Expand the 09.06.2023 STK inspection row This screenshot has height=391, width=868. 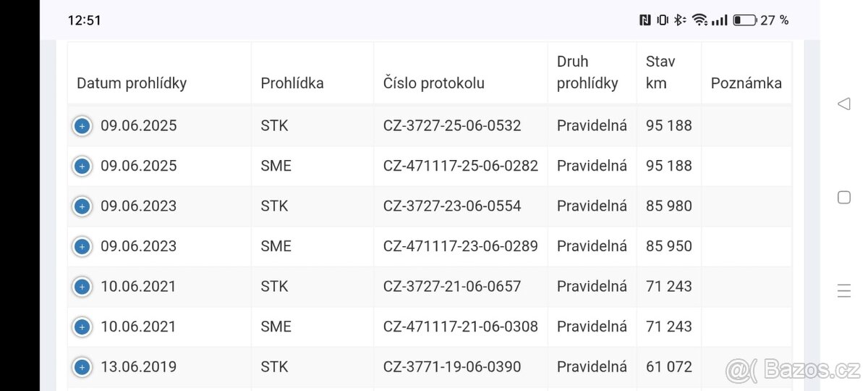[x=82, y=206]
